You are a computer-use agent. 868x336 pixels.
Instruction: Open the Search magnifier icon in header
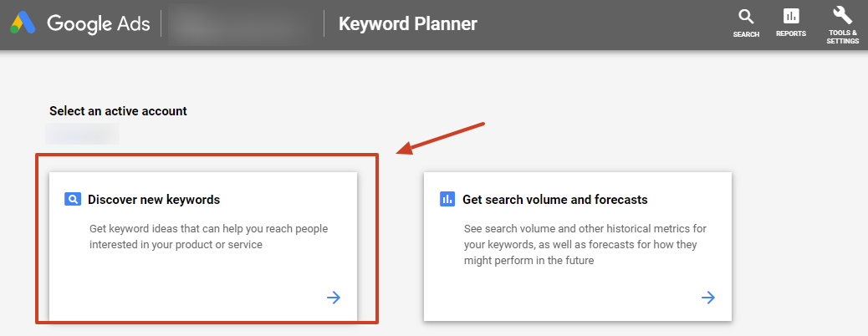coord(746,17)
